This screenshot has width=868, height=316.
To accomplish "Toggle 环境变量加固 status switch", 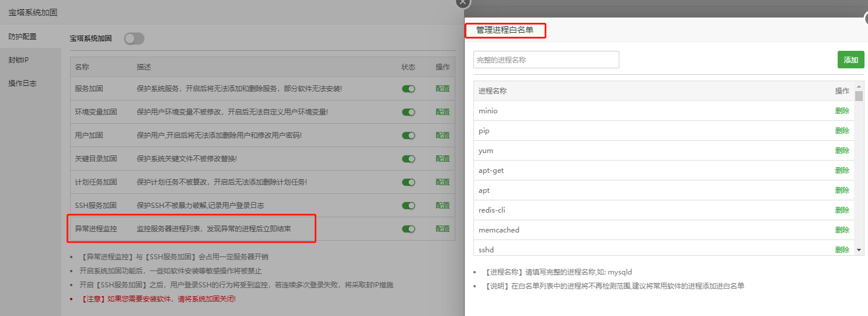I will click(409, 112).
